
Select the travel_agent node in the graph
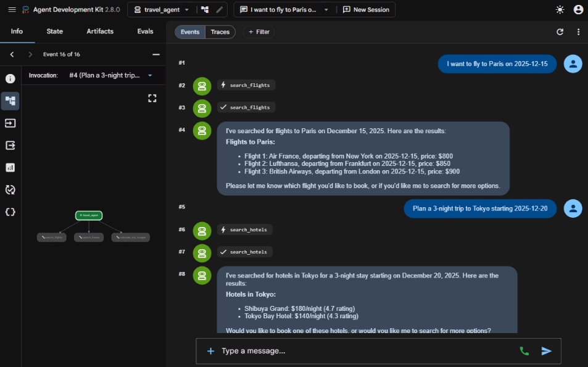point(89,215)
